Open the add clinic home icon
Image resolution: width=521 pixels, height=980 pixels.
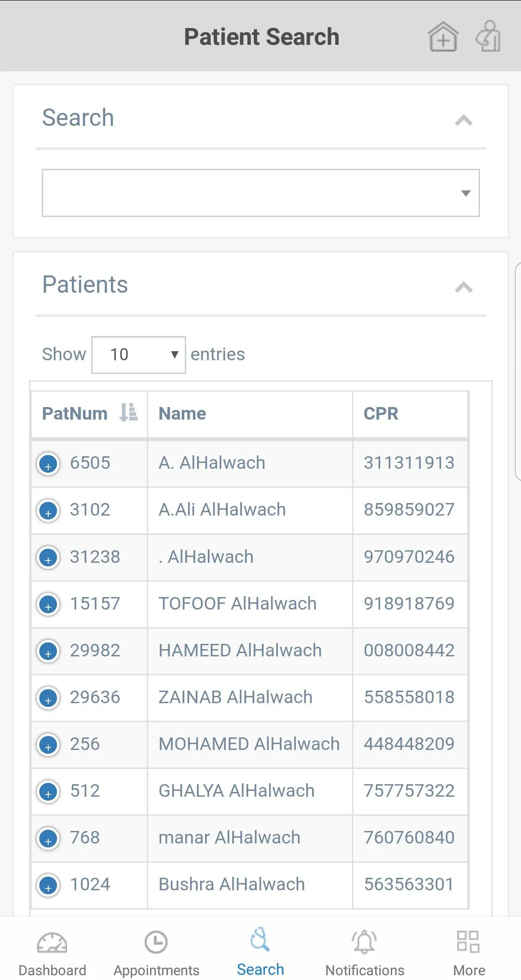(x=443, y=37)
